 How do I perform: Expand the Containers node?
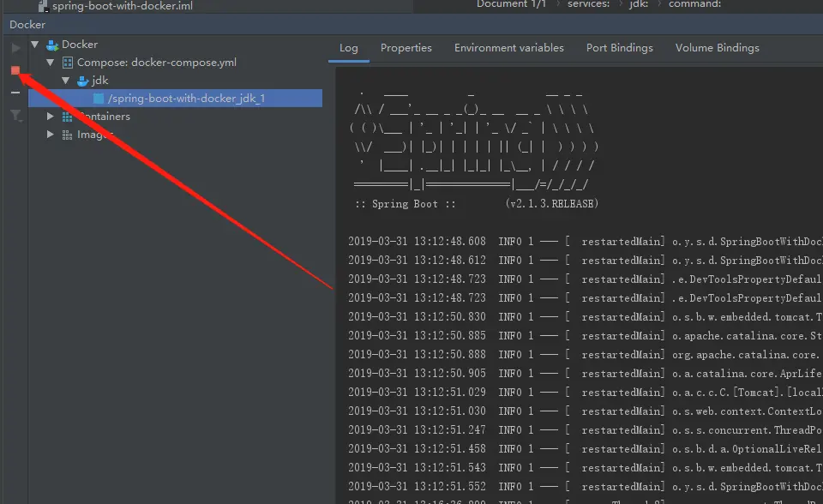click(50, 116)
